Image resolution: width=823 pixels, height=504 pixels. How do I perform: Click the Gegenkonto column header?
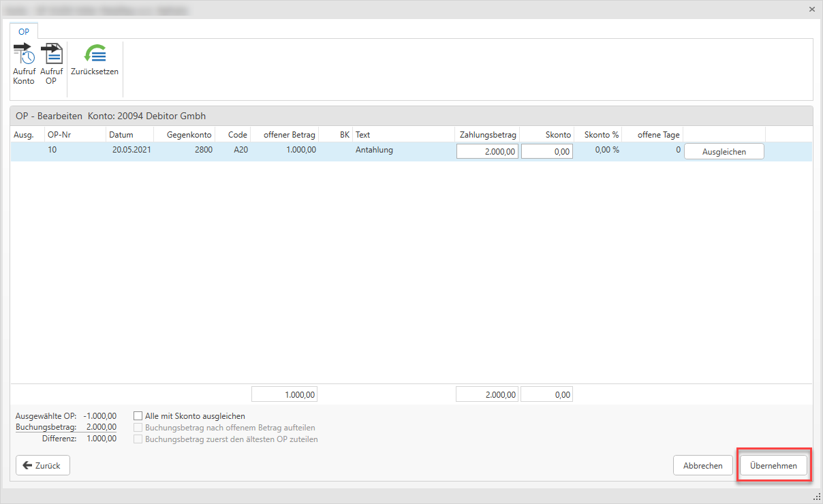[189, 135]
